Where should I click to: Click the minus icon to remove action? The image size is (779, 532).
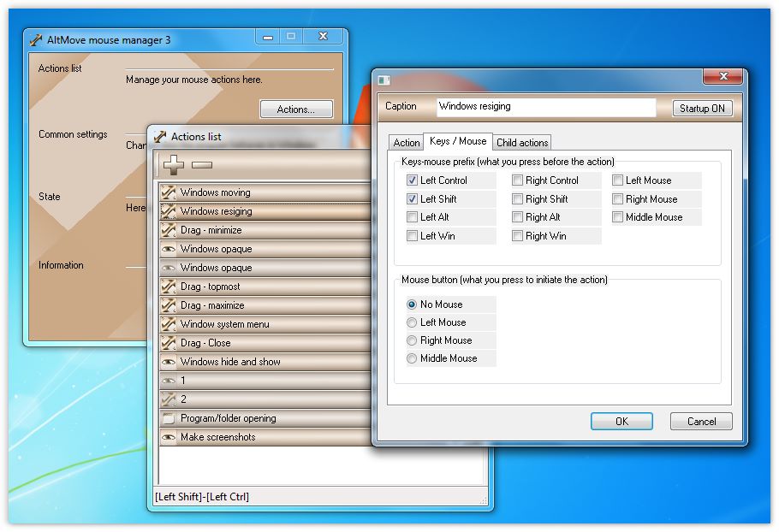[x=202, y=165]
